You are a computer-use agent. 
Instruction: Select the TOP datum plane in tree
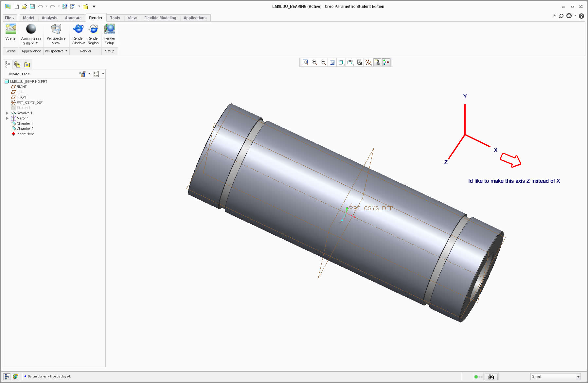[x=20, y=92]
